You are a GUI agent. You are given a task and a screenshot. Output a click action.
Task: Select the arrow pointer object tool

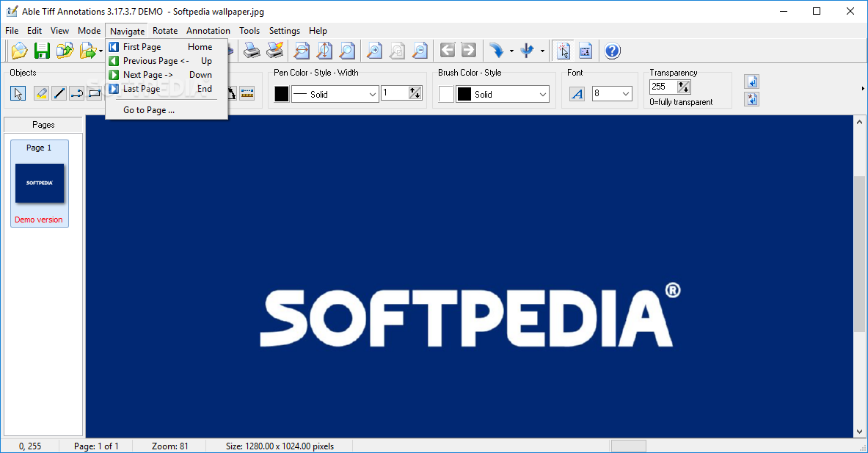coord(18,93)
